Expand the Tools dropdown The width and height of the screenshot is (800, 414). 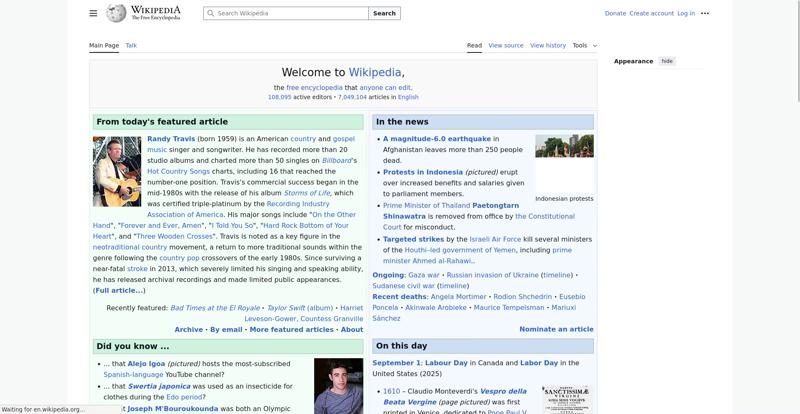click(584, 45)
